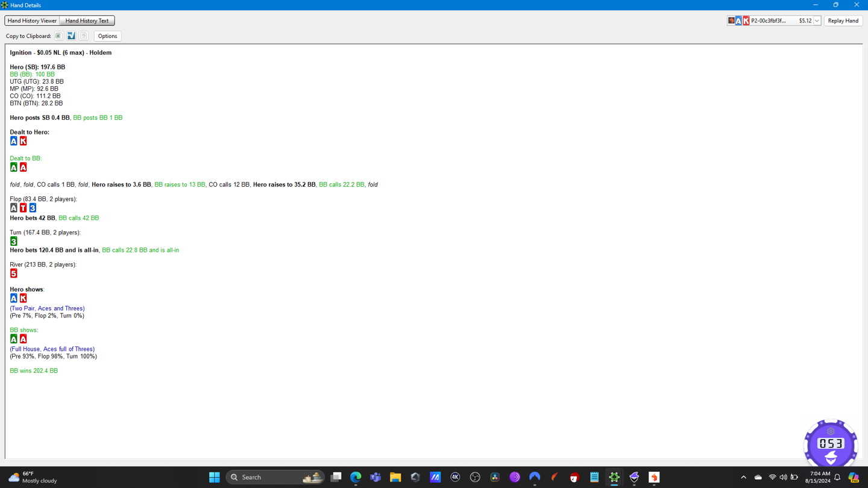
Task: Switch to Hand History Text tab
Action: (87, 20)
